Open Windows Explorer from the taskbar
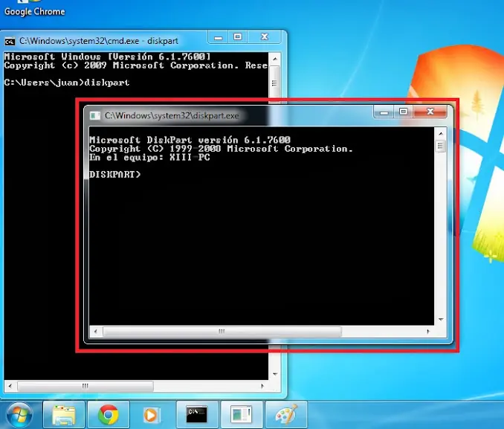This screenshot has height=429, width=504. coord(64,415)
